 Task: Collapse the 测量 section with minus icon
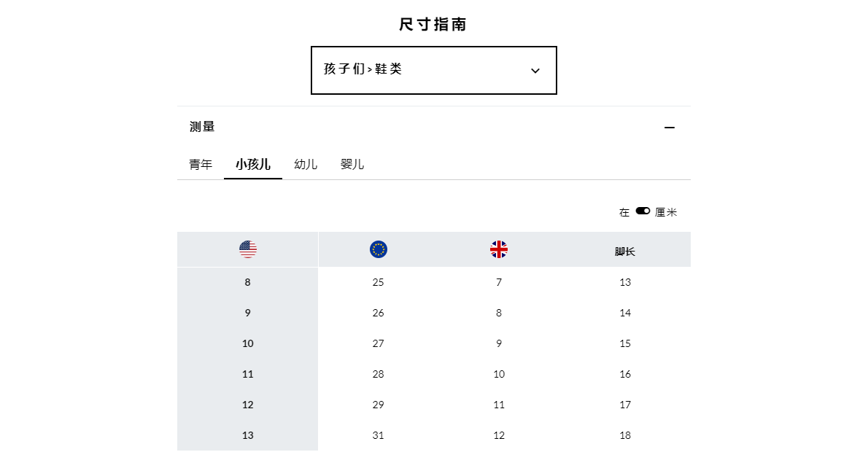670,128
